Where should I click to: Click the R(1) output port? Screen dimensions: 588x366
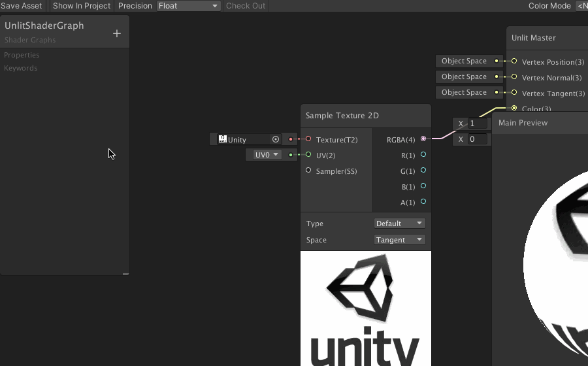click(x=423, y=154)
